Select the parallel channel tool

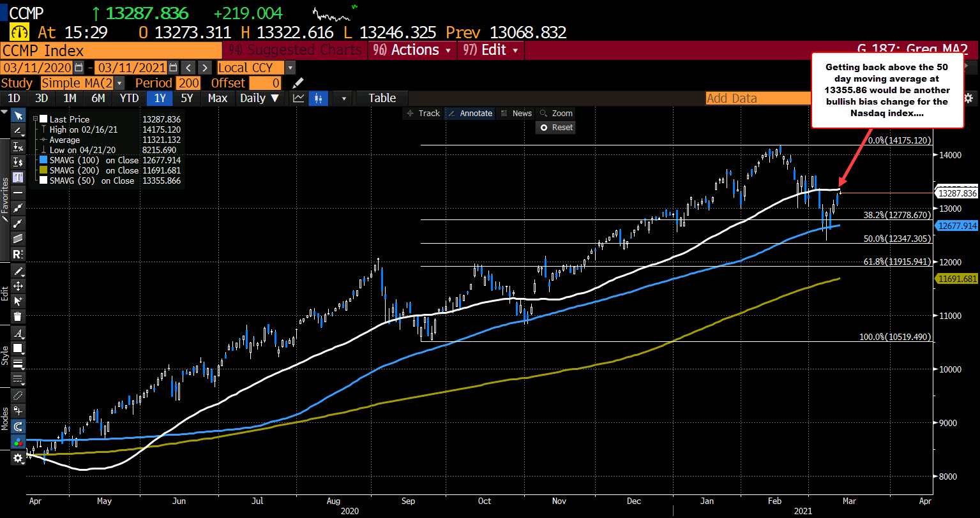(19, 239)
